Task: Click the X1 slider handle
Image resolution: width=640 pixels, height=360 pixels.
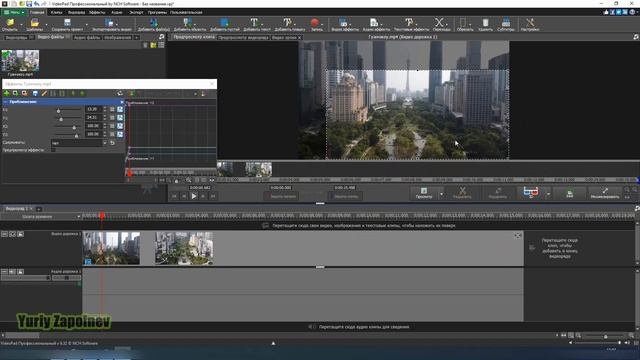Action: coord(58,111)
